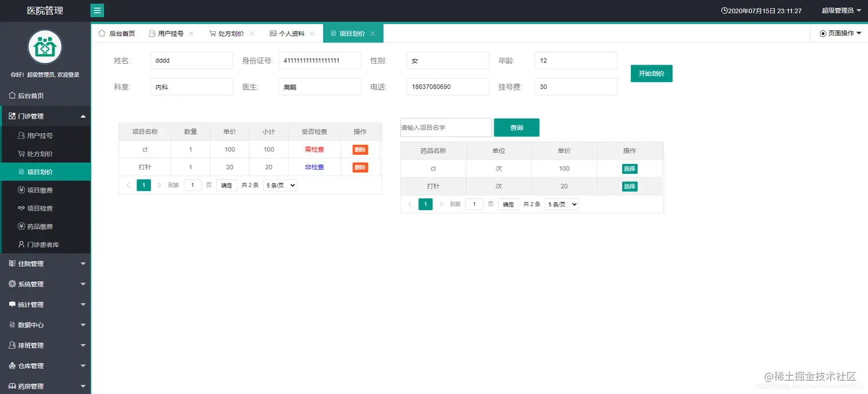Open 门诊患者库 in the sidebar
The height and width of the screenshot is (394, 868).
(45, 245)
